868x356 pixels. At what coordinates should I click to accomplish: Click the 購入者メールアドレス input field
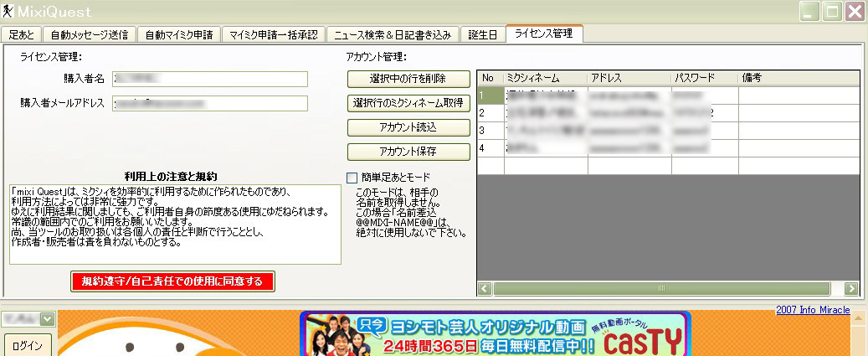[210, 103]
